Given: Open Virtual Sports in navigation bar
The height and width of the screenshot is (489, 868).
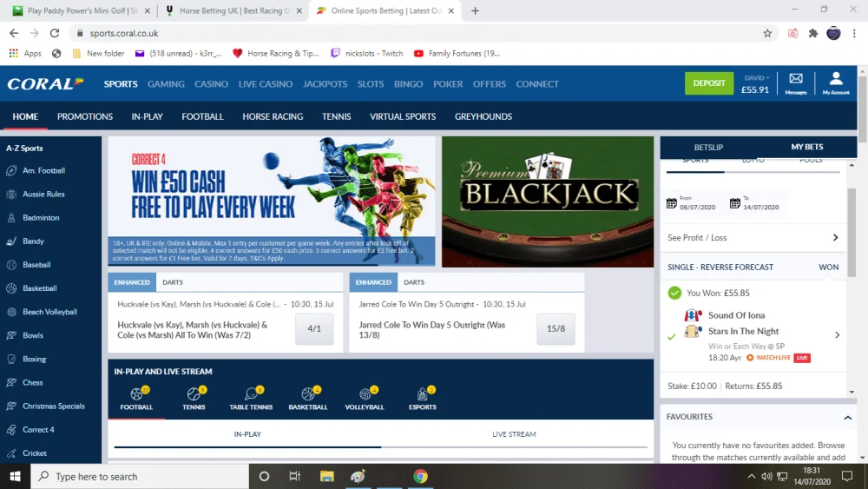Looking at the screenshot, I should 403,116.
